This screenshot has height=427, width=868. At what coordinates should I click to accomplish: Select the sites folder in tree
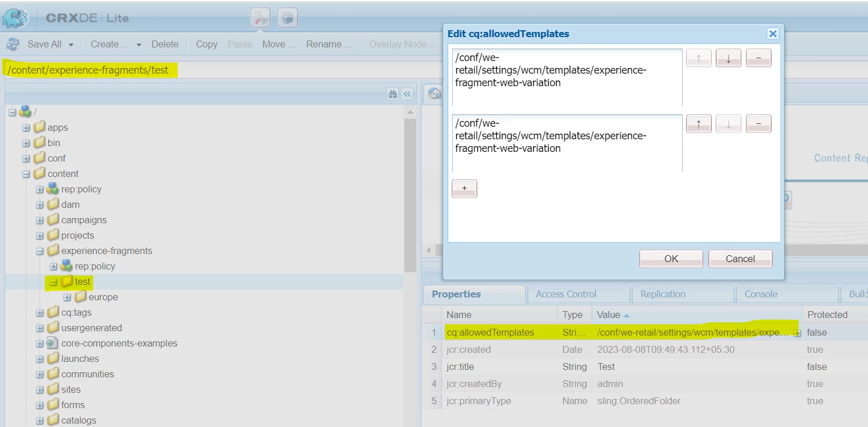coord(71,389)
